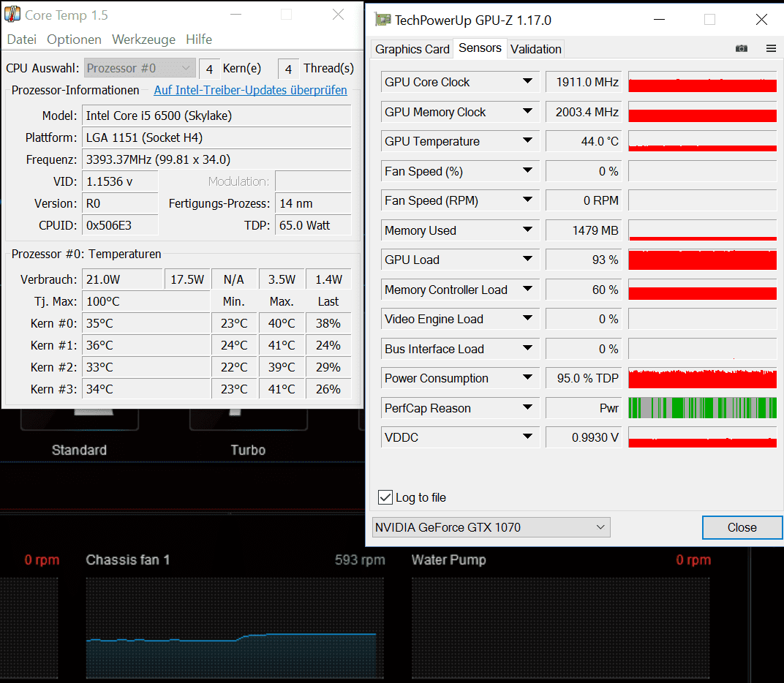Click the GPU Load history graph
The height and width of the screenshot is (683, 784).
(703, 260)
